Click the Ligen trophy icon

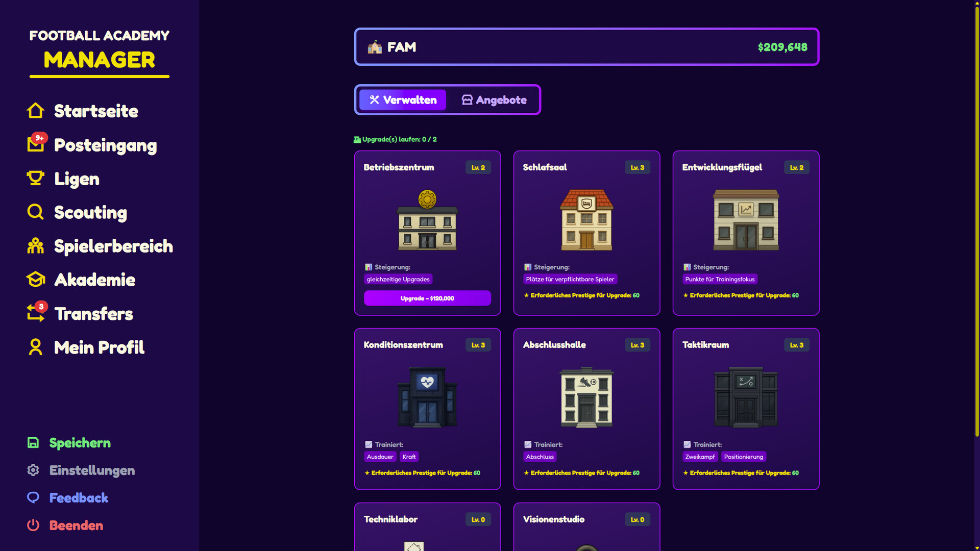tap(35, 178)
